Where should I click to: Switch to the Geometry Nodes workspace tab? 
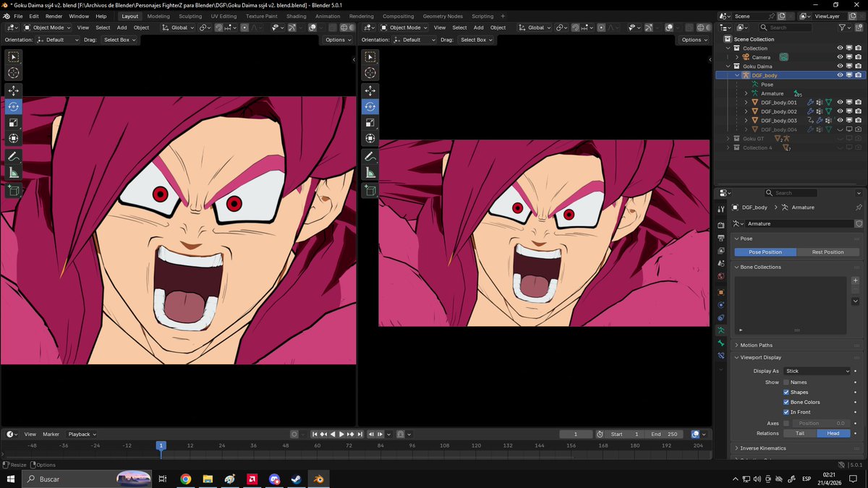click(x=443, y=16)
